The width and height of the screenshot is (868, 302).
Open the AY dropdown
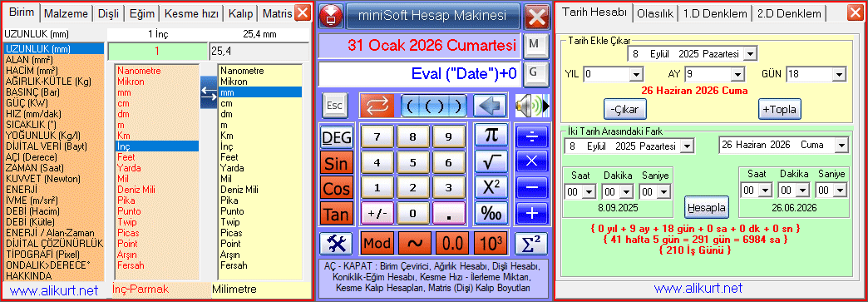click(738, 74)
